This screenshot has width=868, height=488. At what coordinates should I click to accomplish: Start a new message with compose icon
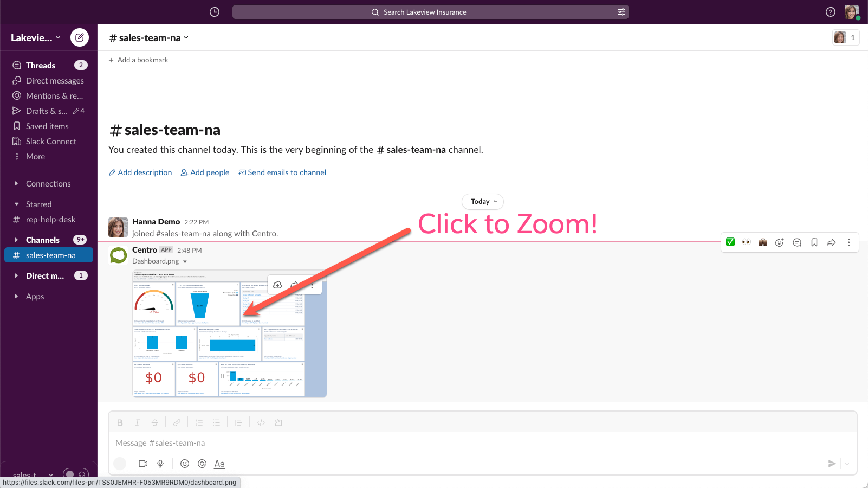tap(80, 37)
